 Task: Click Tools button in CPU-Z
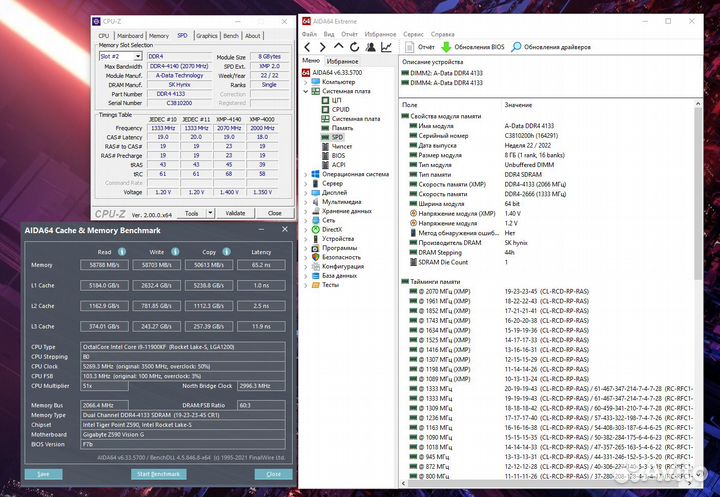pyautogui.click(x=191, y=213)
